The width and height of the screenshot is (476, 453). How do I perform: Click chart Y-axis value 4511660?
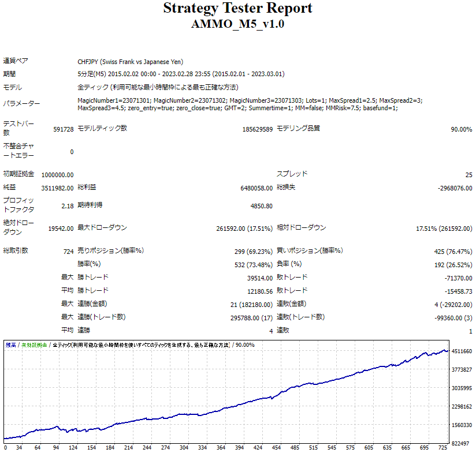[x=462, y=351]
